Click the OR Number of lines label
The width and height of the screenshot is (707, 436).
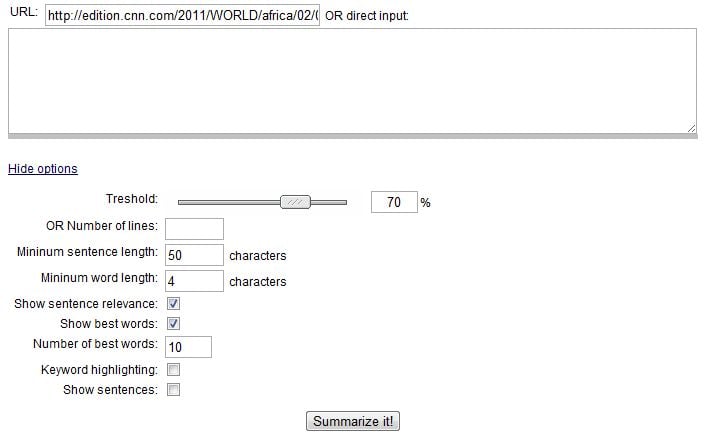pyautogui.click(x=102, y=226)
